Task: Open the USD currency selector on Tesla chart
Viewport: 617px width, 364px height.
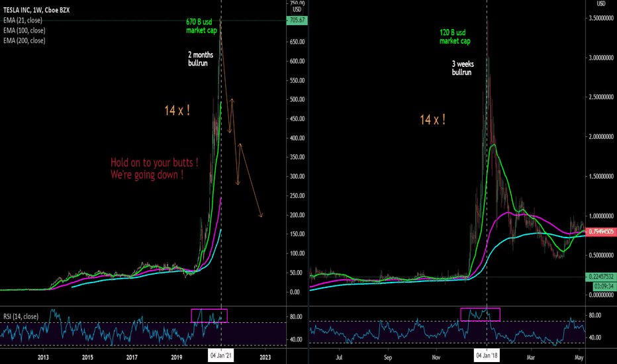Action: click(x=297, y=9)
